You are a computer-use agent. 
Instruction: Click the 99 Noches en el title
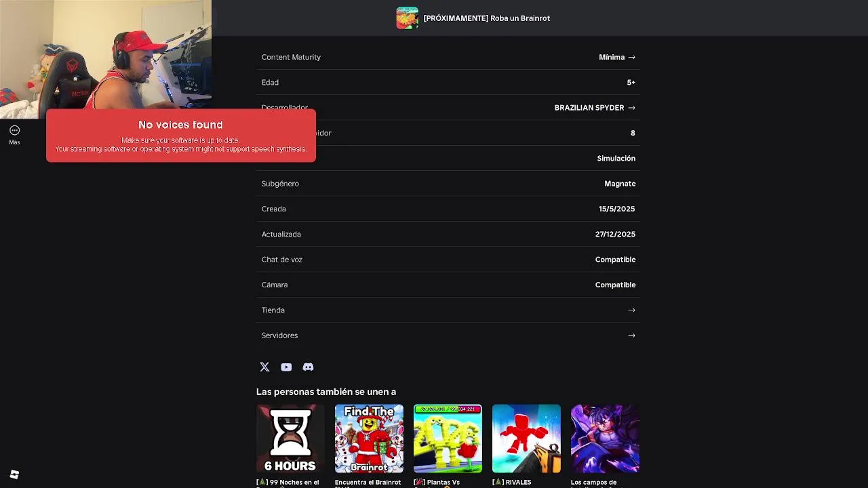288,483
